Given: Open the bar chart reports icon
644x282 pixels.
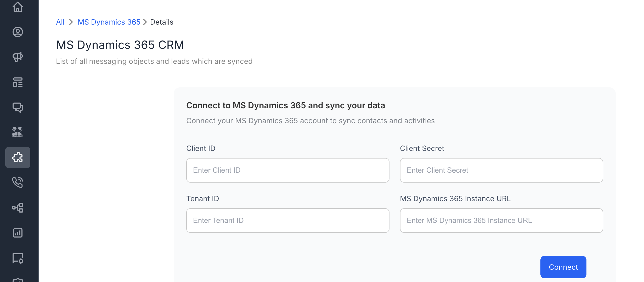Looking at the screenshot, I should [18, 233].
